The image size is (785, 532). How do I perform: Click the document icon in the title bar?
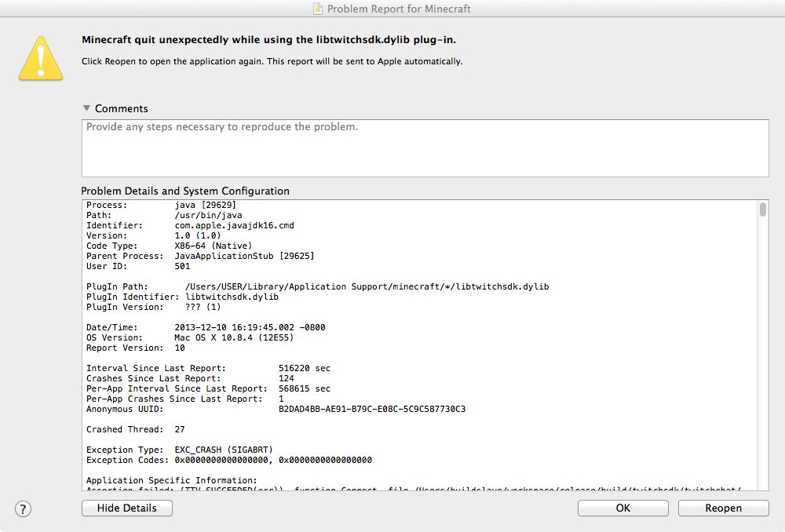[317, 9]
